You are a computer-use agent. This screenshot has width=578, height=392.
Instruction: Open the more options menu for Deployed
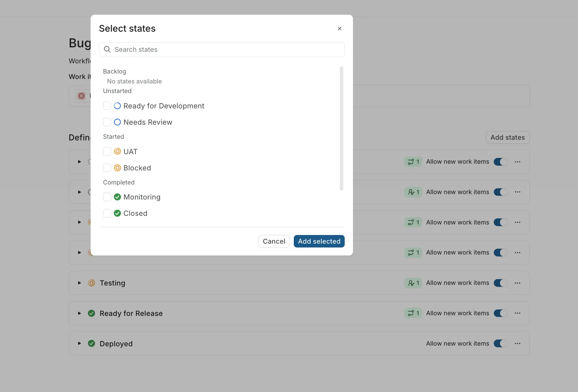coord(518,343)
